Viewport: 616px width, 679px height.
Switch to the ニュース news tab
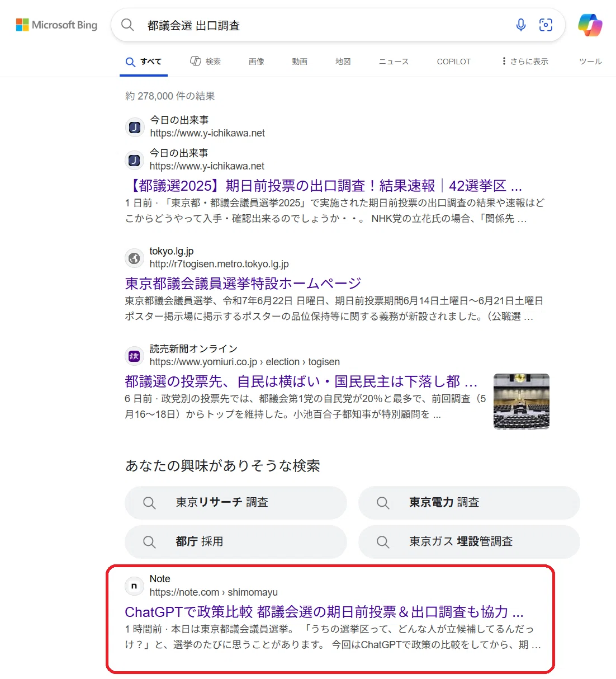tap(394, 62)
